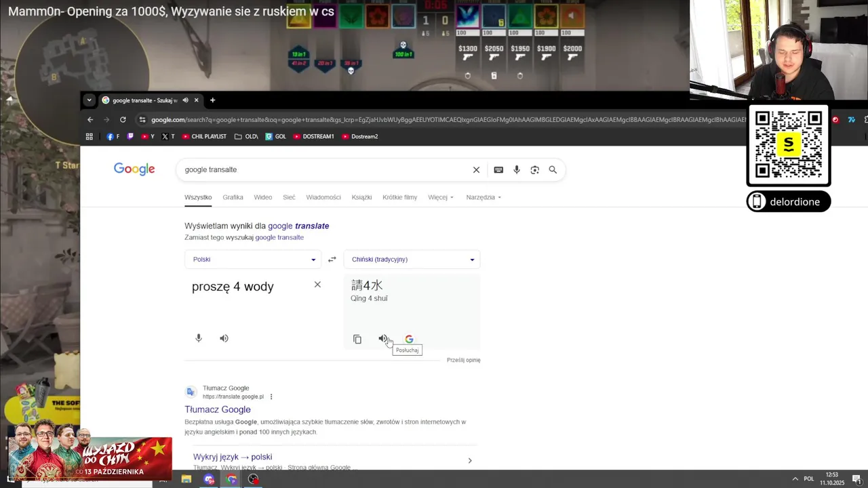Open CHIL PLAYLIST bookmark

coord(203,136)
